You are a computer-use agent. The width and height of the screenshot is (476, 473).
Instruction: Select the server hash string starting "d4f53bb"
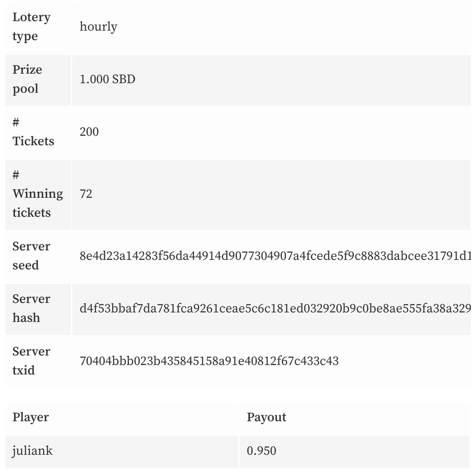pos(274,308)
